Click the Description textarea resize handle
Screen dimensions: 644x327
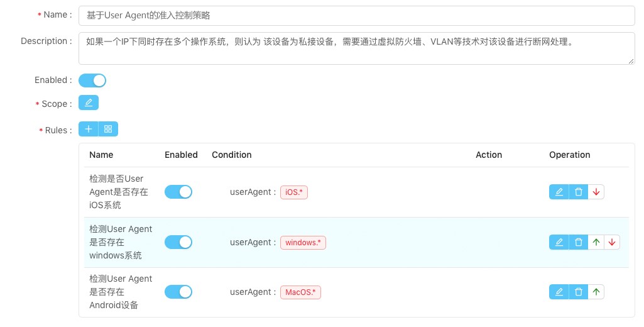click(631, 61)
